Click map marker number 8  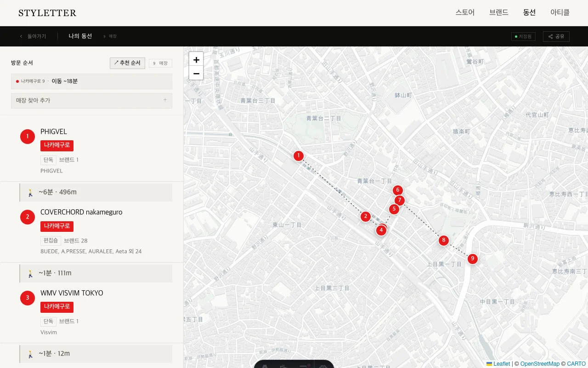click(443, 240)
